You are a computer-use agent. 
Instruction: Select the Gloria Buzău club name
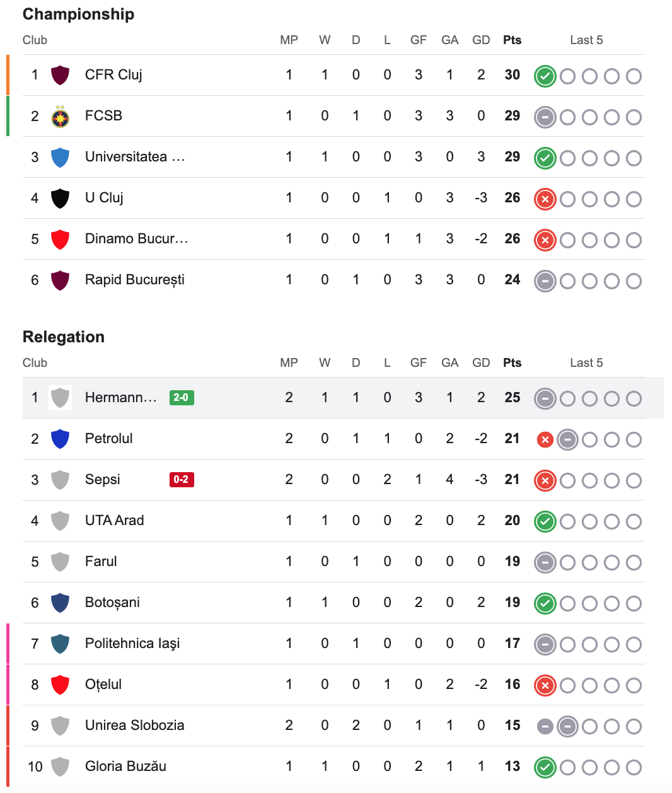[126, 767]
